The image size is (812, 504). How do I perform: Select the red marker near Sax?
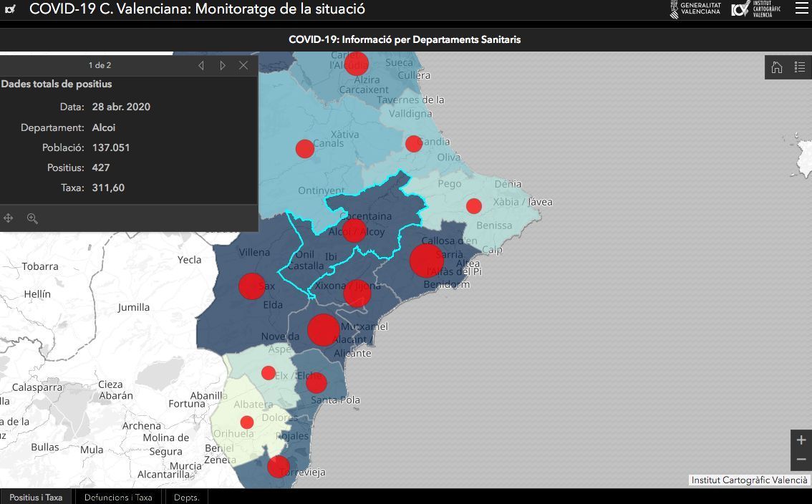pyautogui.click(x=251, y=286)
